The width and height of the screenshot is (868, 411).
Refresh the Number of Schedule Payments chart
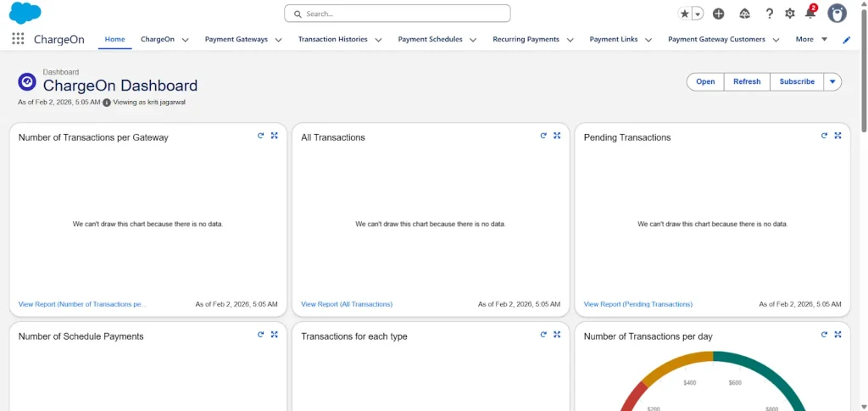(x=261, y=335)
